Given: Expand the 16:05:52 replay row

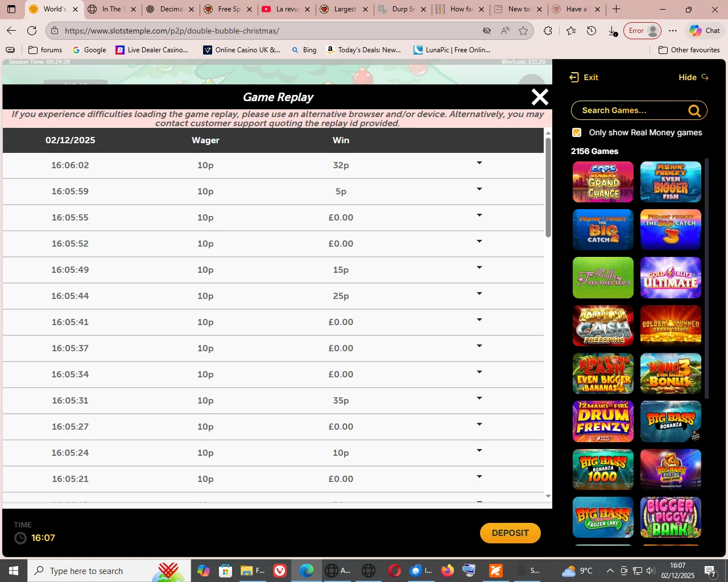Looking at the screenshot, I should pyautogui.click(x=479, y=242).
